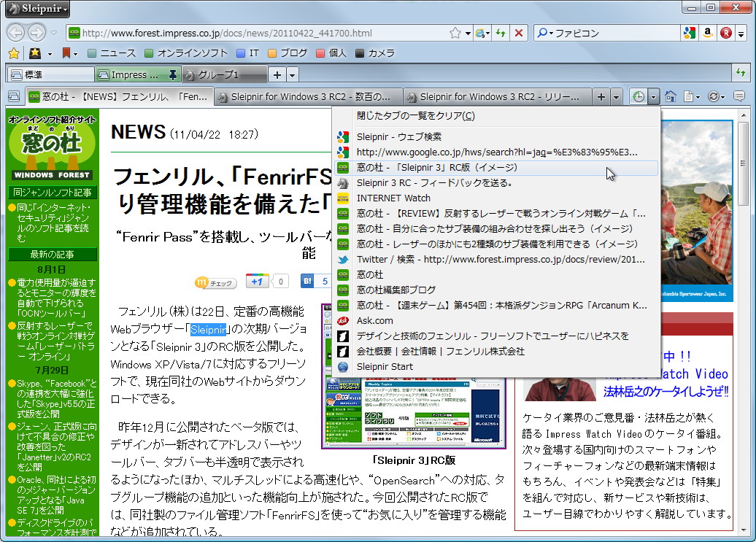Switch to the 標準 tab group
Screen dimensions: 756x542
pos(50,74)
